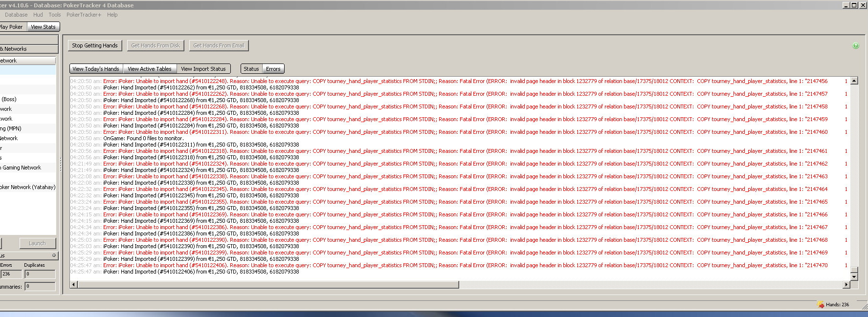This screenshot has width=868, height=317.
Task: Open the Tools menu
Action: point(55,15)
